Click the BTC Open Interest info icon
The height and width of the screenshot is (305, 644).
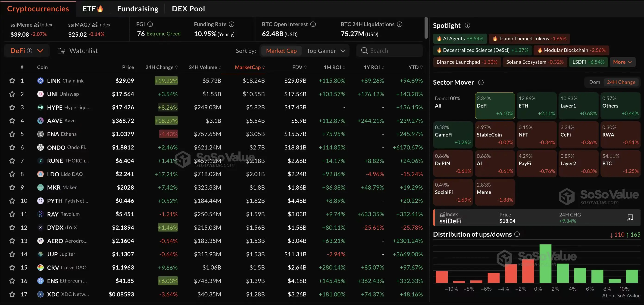coord(313,24)
